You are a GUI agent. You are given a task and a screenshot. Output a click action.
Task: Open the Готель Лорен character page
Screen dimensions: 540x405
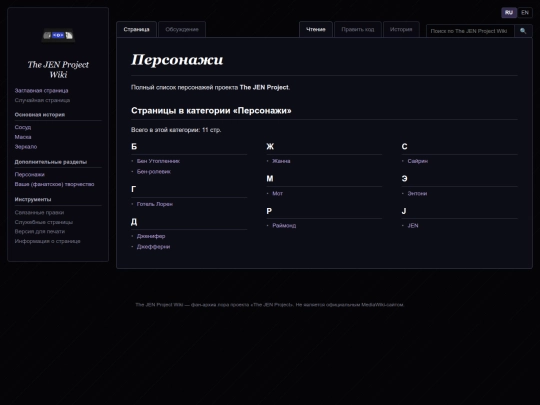(155, 204)
